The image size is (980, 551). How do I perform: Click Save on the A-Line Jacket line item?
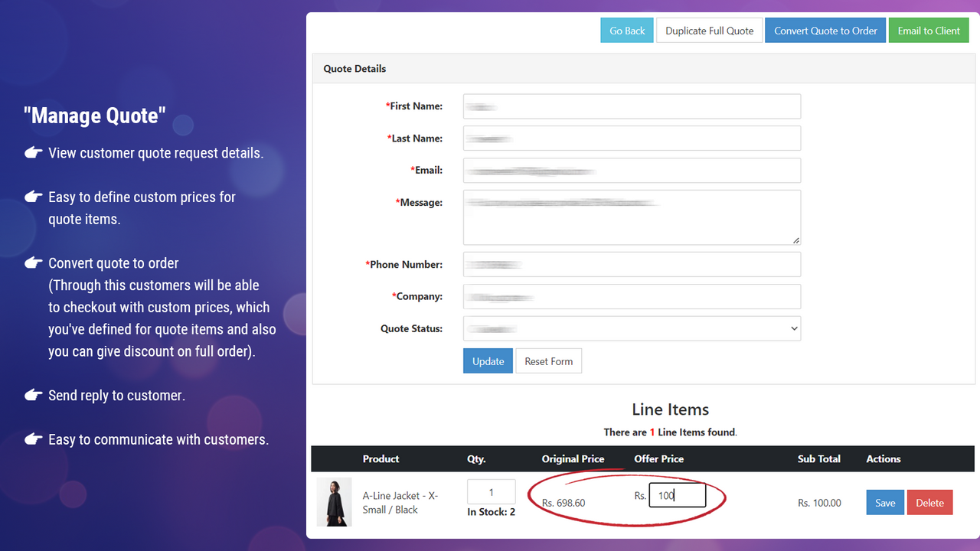[x=884, y=502]
